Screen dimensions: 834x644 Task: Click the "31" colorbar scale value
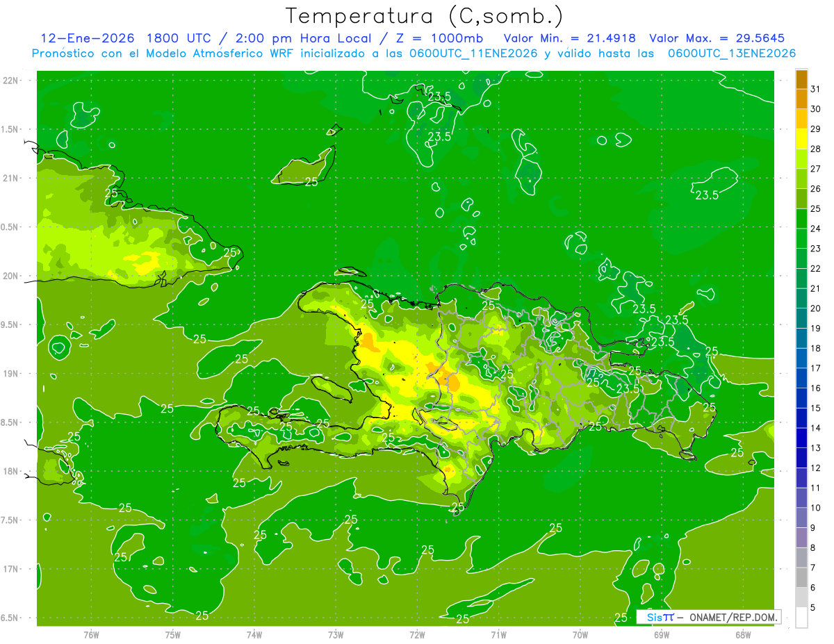point(815,89)
